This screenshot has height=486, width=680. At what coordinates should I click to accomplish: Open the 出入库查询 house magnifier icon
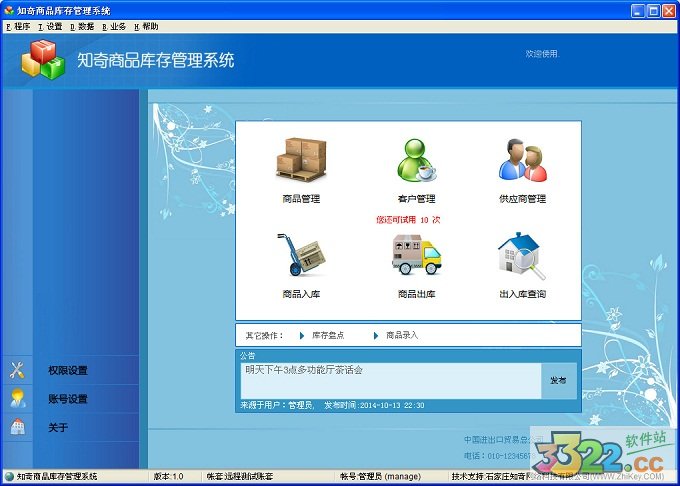pyautogui.click(x=522, y=256)
